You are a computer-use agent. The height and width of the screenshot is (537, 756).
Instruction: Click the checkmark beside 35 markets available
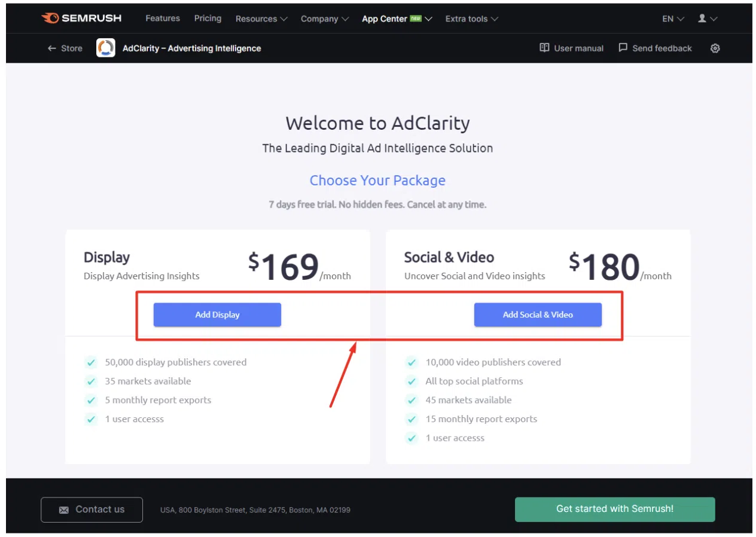click(x=91, y=382)
